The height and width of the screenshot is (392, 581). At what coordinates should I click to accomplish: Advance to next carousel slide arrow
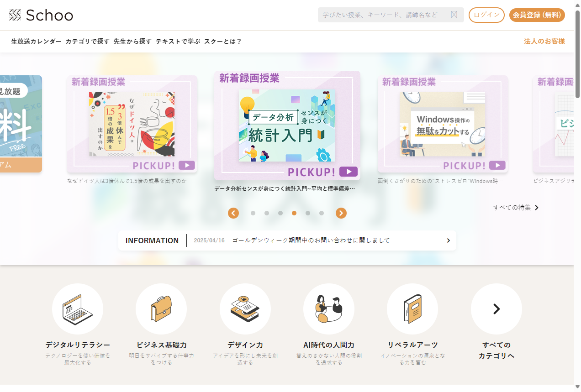(341, 213)
